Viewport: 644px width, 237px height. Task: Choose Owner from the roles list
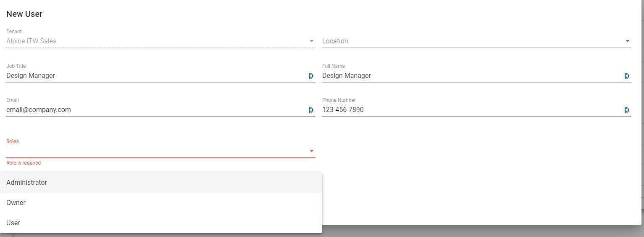16,203
